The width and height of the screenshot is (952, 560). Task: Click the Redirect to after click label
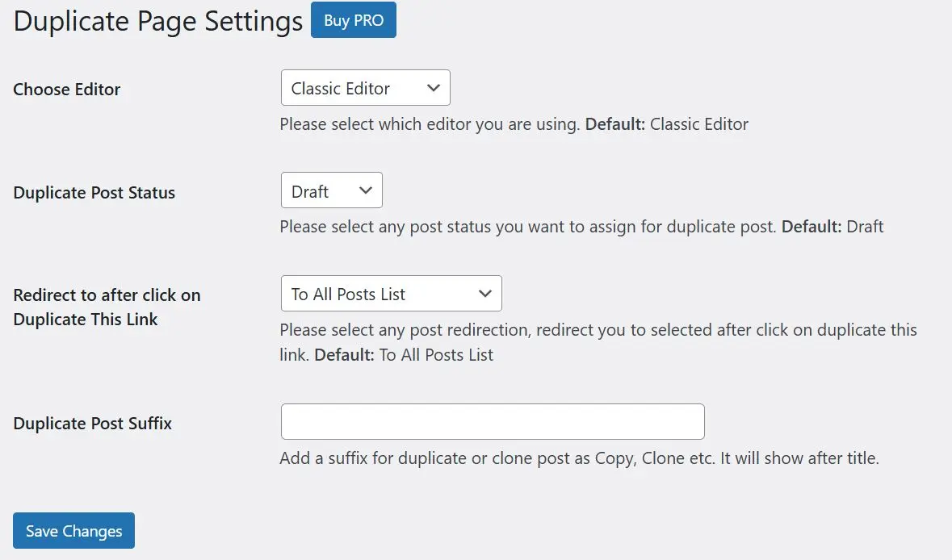coord(107,307)
